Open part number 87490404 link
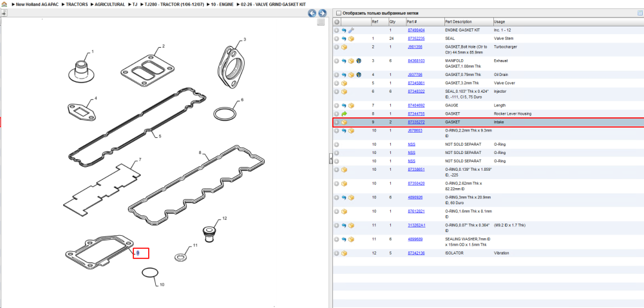The image size is (644, 308). click(416, 30)
